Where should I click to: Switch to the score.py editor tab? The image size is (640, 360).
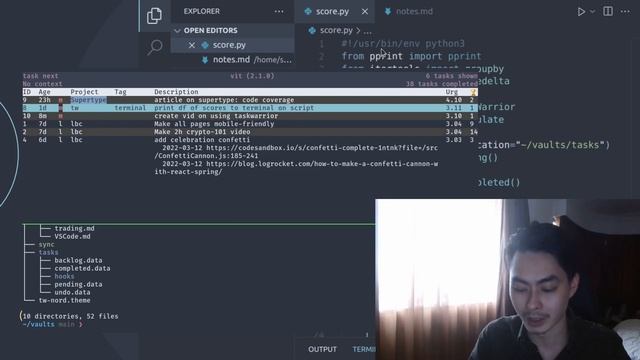point(332,11)
